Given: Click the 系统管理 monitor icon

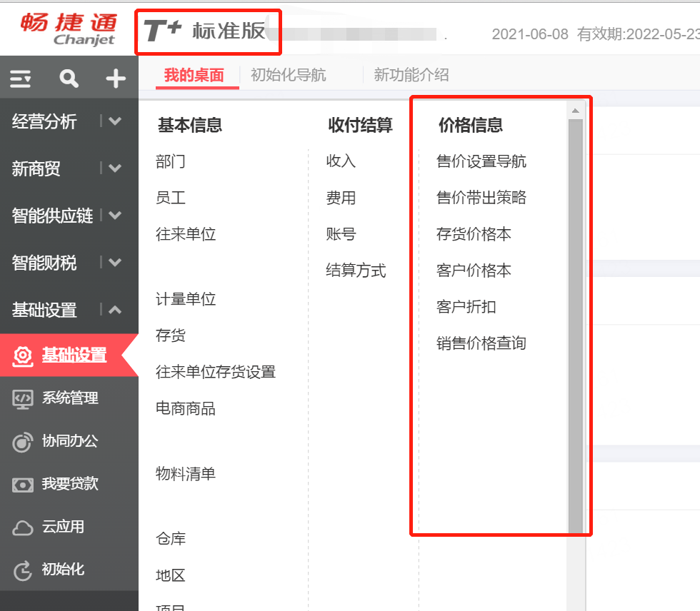Looking at the screenshot, I should pyautogui.click(x=23, y=399).
